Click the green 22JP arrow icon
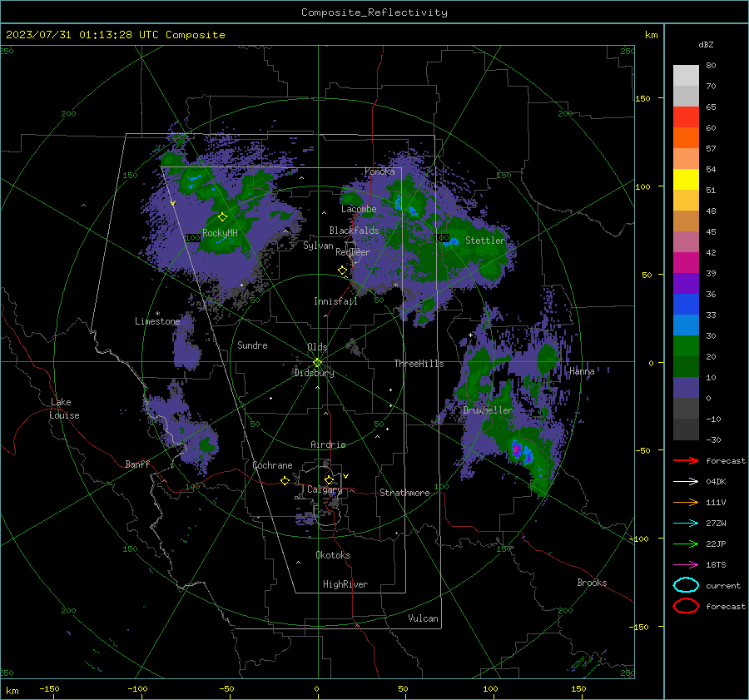This screenshot has width=749, height=700. [x=686, y=544]
